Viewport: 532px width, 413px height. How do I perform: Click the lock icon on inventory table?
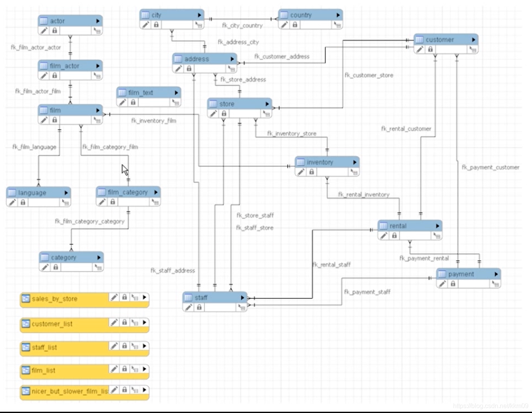coord(311,172)
